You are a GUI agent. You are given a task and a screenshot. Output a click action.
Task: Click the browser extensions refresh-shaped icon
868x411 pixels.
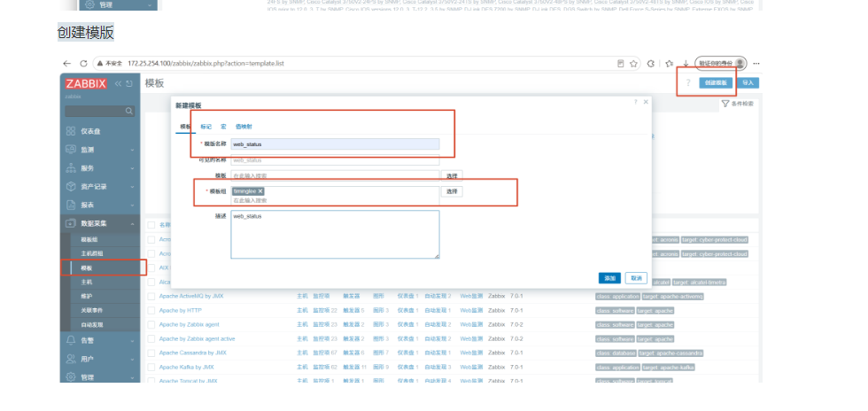651,64
